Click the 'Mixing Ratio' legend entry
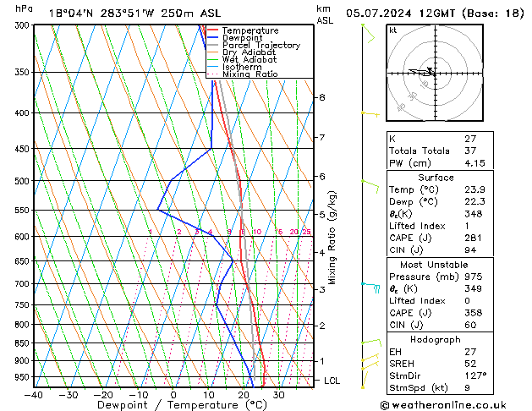532x411 pixels. coord(250,74)
